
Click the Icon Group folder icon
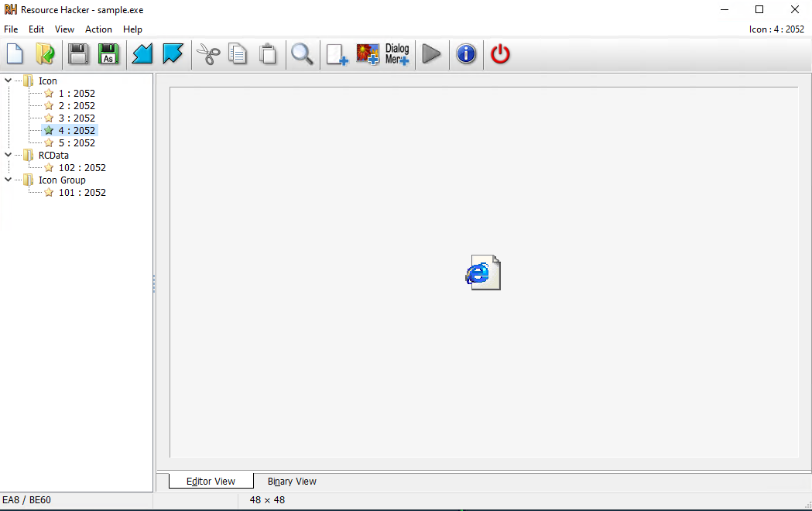[x=29, y=180]
